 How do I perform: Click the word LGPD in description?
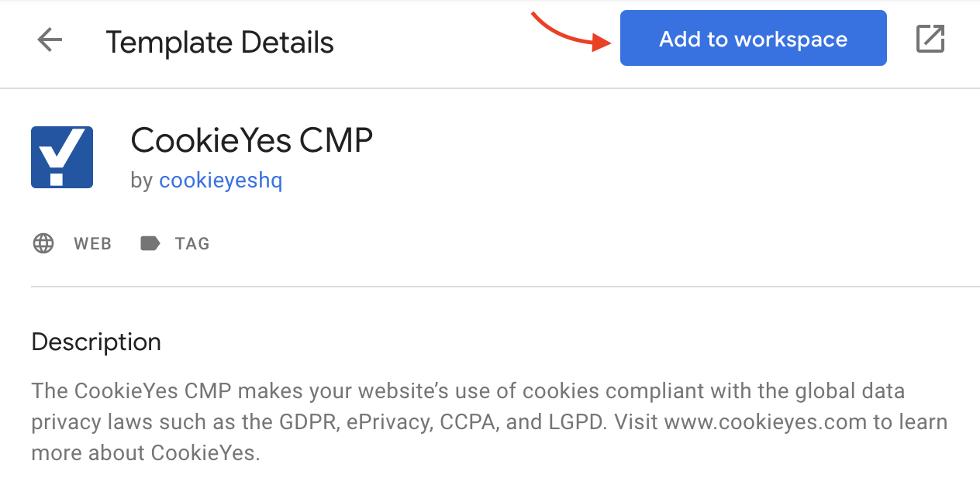tap(585, 422)
